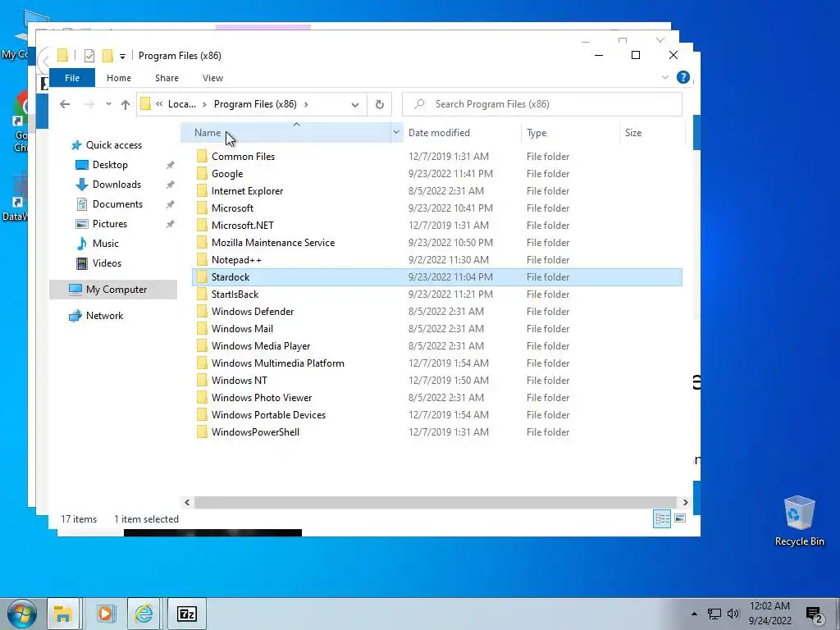Go back with the left arrow button
840x630 pixels.
click(65, 104)
